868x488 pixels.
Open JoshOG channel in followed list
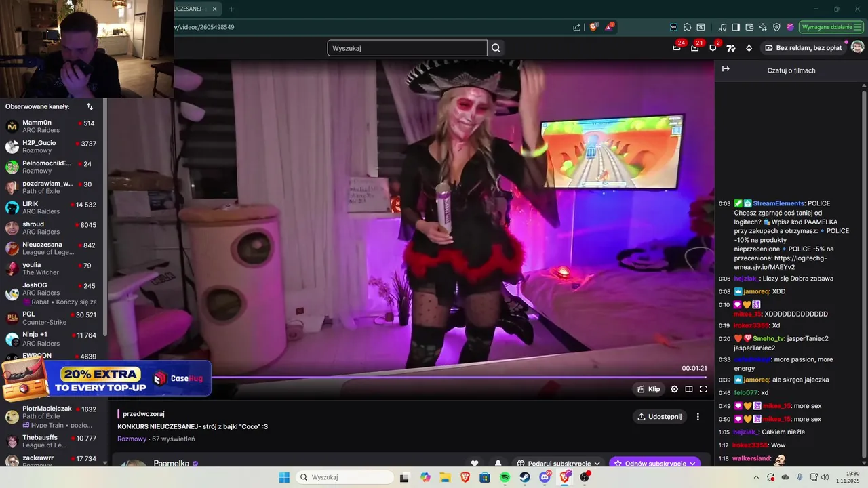coord(52,293)
